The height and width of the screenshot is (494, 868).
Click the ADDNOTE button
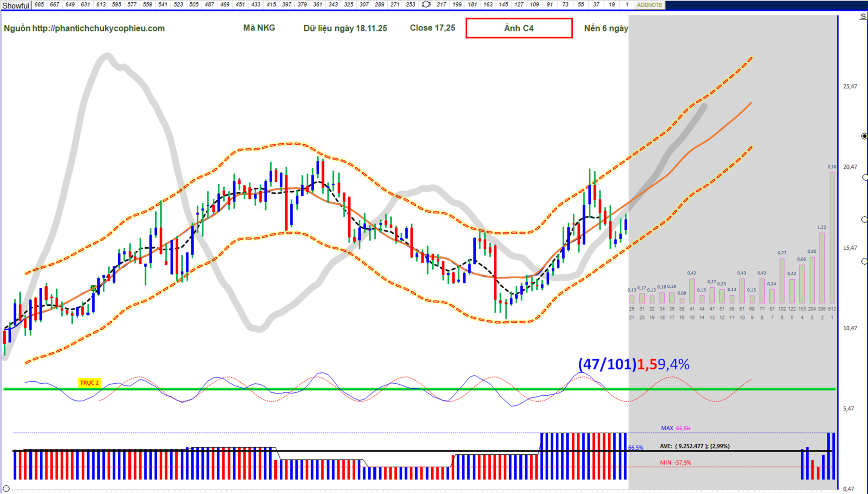(x=649, y=5)
